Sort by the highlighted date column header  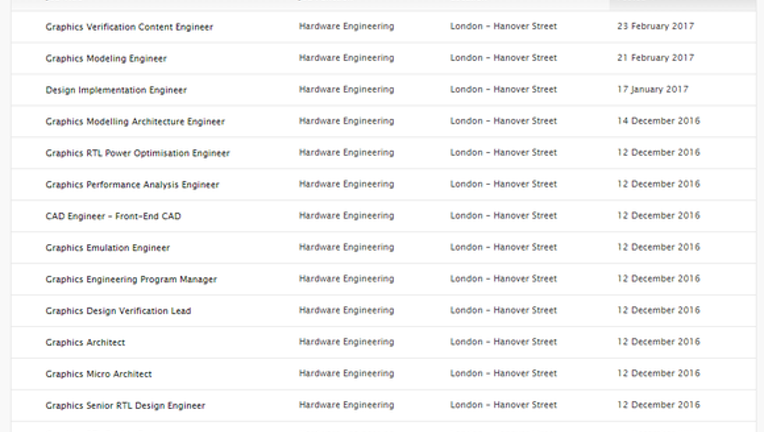pyautogui.click(x=682, y=4)
